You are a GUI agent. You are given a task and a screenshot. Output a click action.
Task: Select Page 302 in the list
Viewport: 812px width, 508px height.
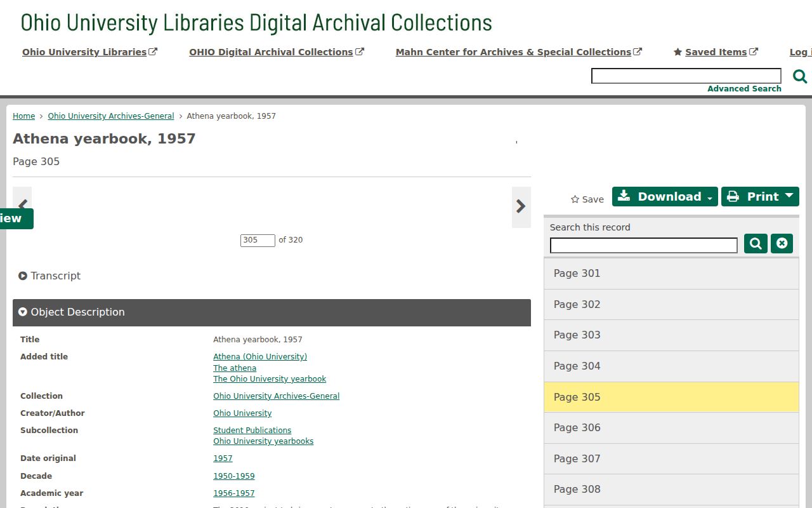pyautogui.click(x=671, y=305)
